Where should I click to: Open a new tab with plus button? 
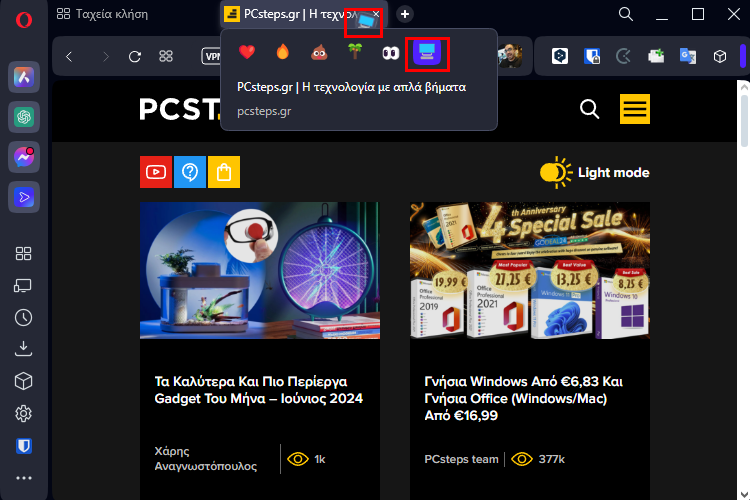[405, 14]
